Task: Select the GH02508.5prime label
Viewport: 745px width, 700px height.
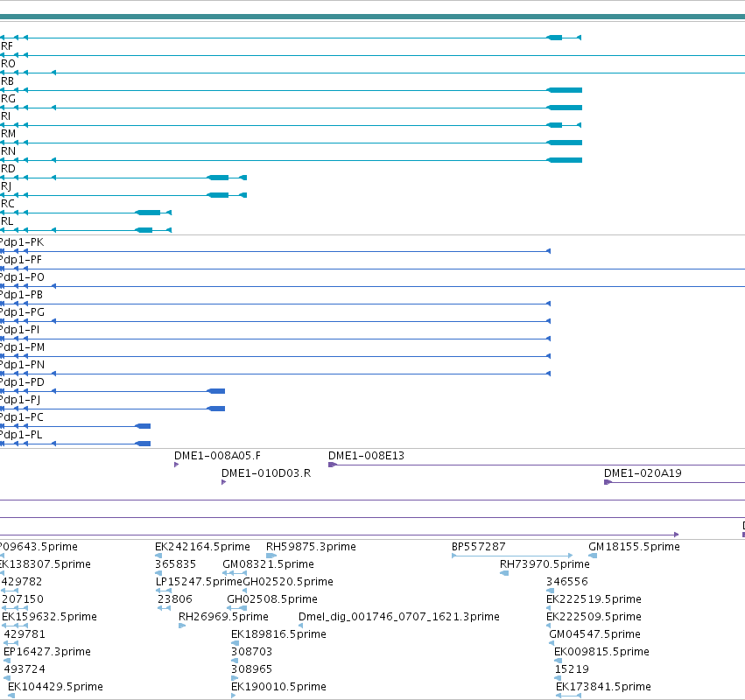Action: tap(272, 599)
